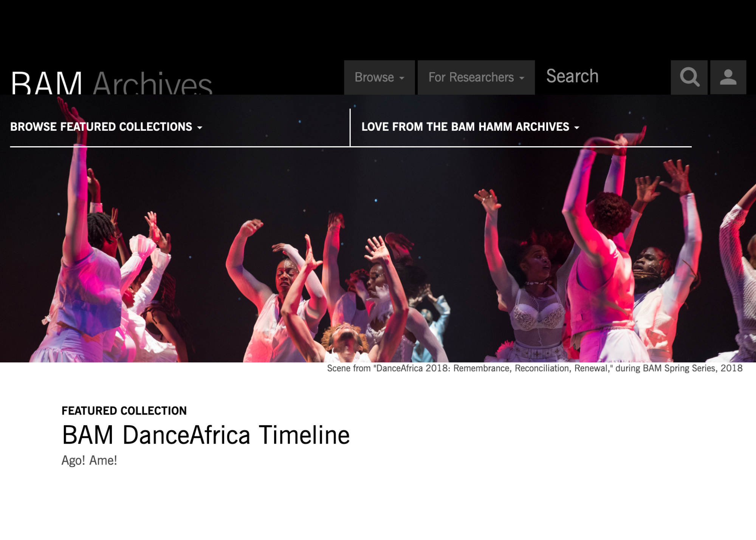Click the Ago! Ame! subtitle
This screenshot has width=756, height=540.
pos(89,460)
